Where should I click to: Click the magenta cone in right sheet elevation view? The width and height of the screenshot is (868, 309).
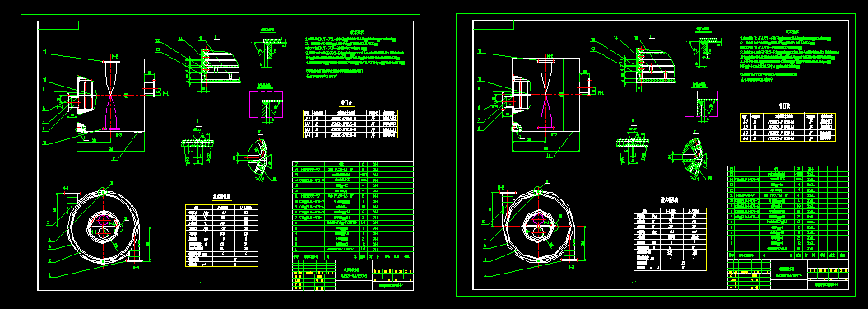click(545, 111)
